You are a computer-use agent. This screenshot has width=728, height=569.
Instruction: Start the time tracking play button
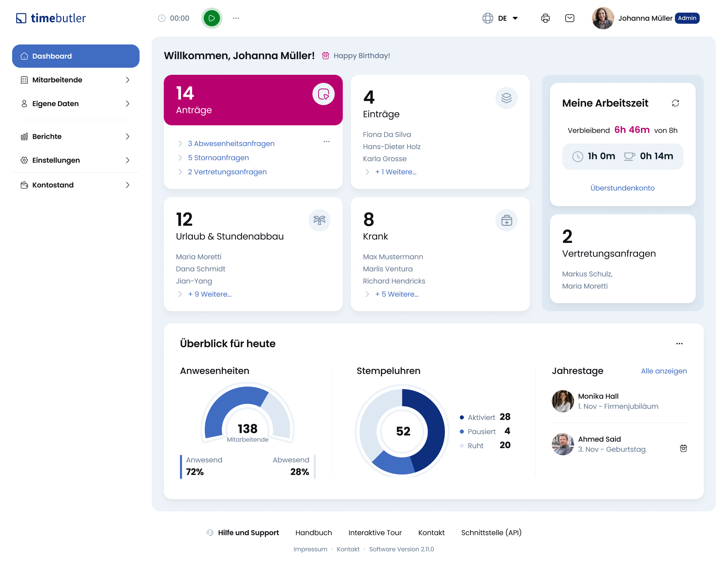pos(212,18)
